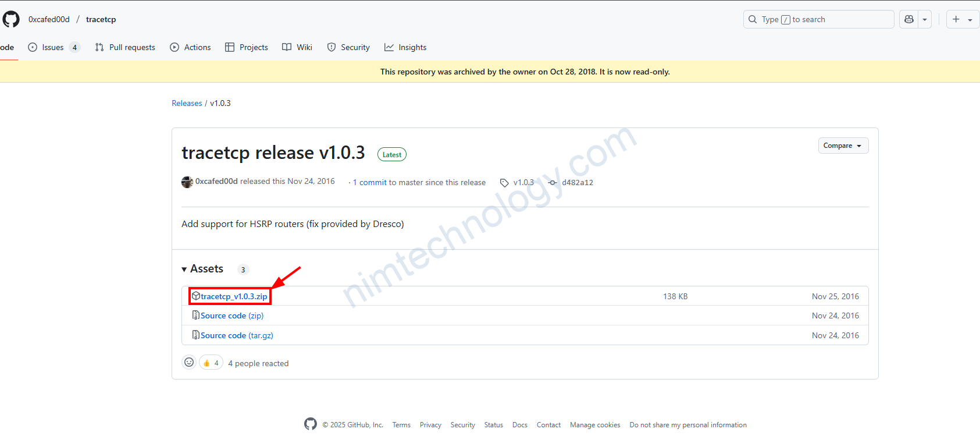Click the v1.0.3 tag icon

click(x=504, y=183)
